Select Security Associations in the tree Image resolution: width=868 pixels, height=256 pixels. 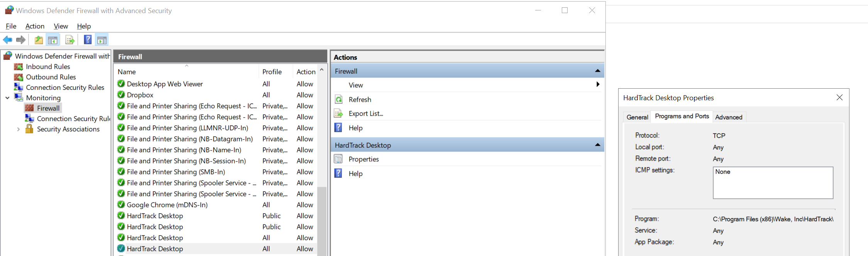pos(68,129)
